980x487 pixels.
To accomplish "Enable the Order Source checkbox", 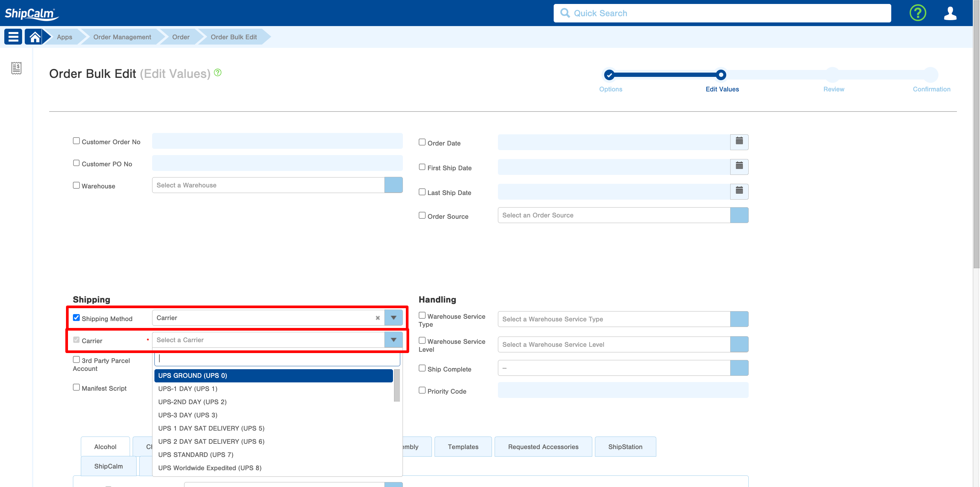I will coord(422,215).
